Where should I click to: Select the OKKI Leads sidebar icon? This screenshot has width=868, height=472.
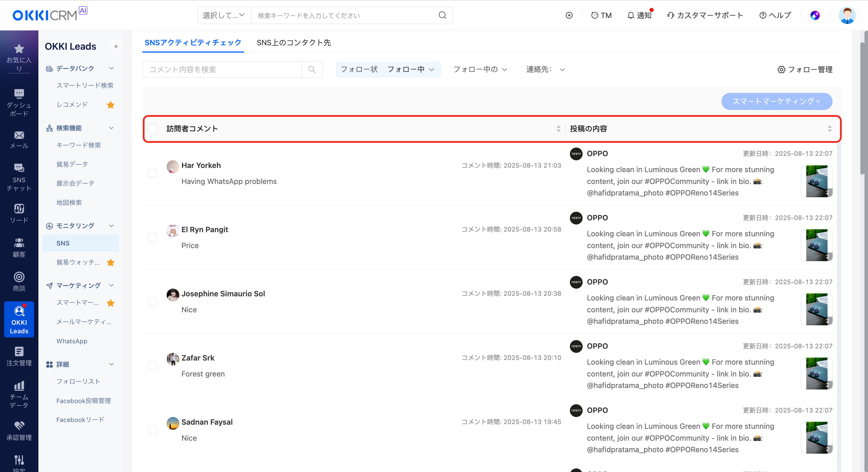point(19,319)
